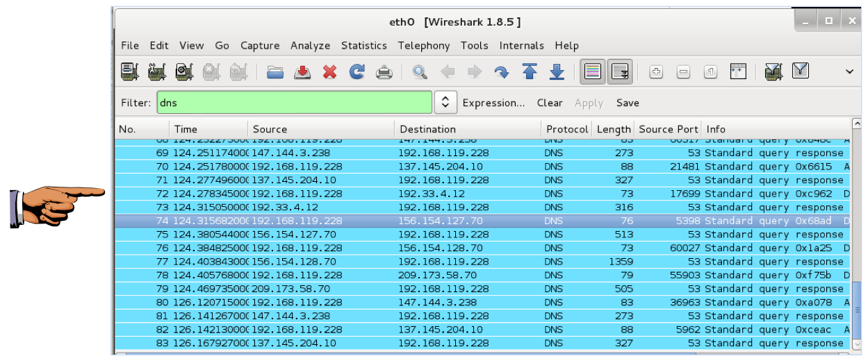Image resolution: width=868 pixels, height=363 pixels.
Task: Select packet 72 to 192.33.4.12
Action: [483, 194]
